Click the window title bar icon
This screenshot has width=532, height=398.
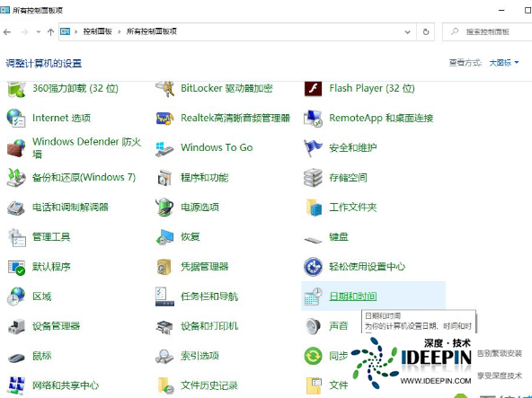pyautogui.click(x=4, y=10)
